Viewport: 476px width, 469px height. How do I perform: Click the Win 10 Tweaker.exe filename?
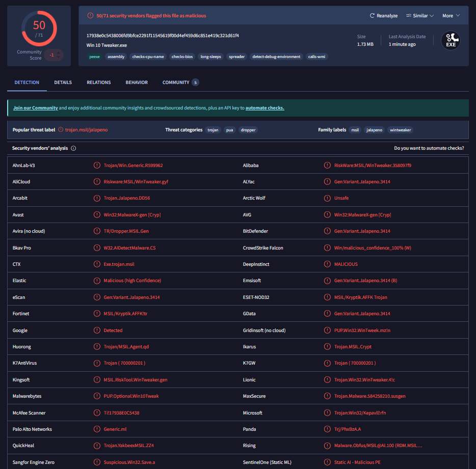pos(107,45)
